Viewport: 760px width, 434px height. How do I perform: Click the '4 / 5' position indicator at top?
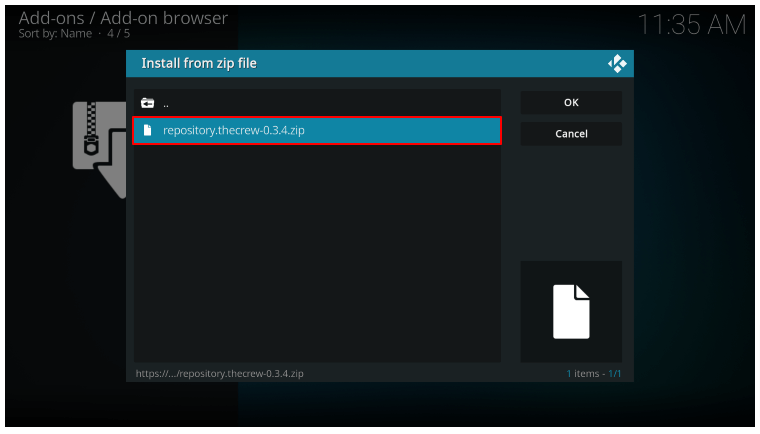(x=119, y=34)
